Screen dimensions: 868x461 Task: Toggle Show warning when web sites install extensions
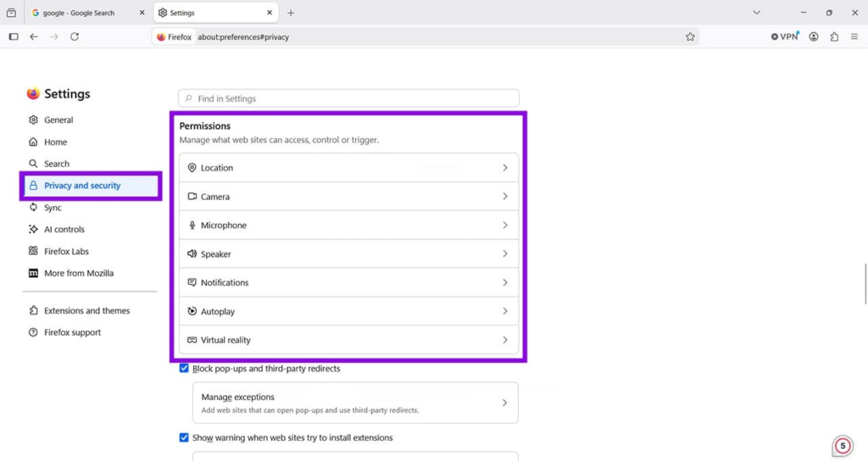(x=184, y=438)
